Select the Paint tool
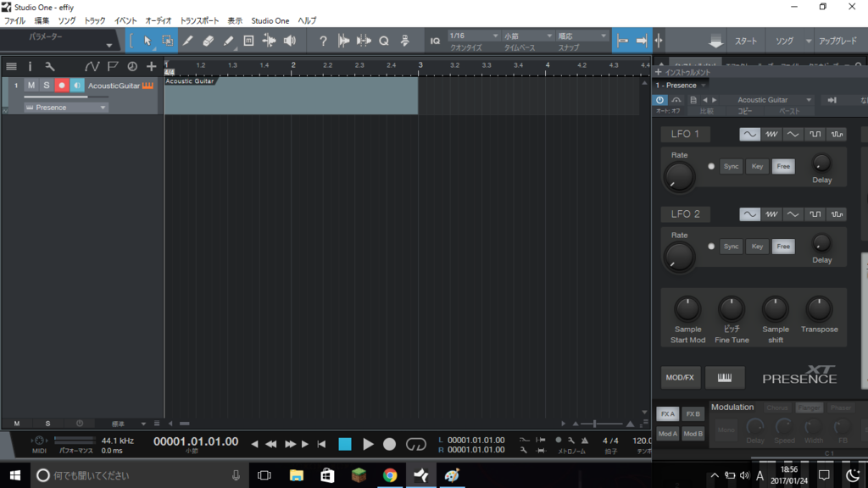 coord(228,41)
